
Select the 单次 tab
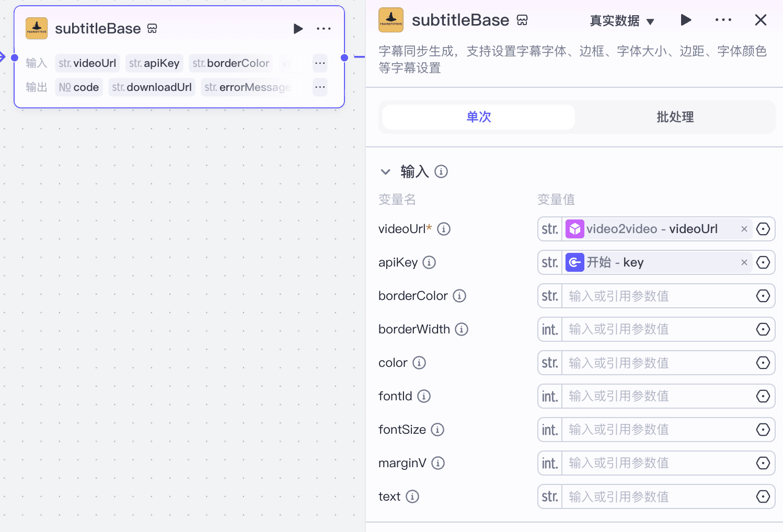478,117
